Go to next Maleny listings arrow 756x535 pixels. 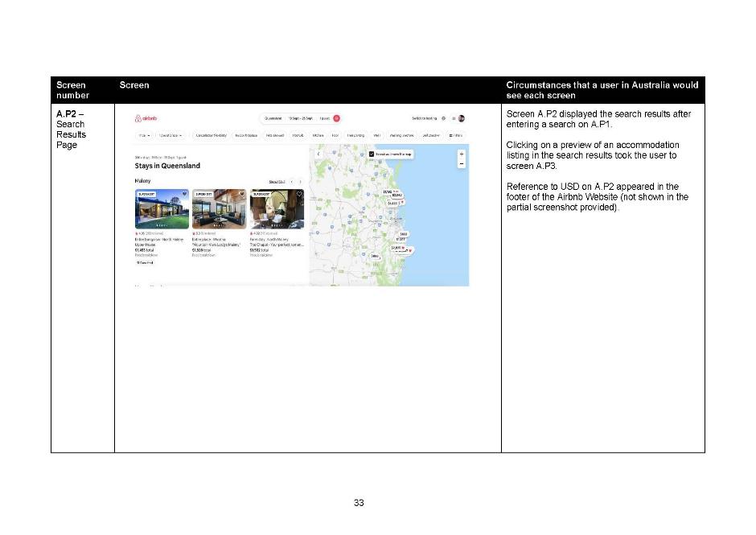(x=300, y=182)
